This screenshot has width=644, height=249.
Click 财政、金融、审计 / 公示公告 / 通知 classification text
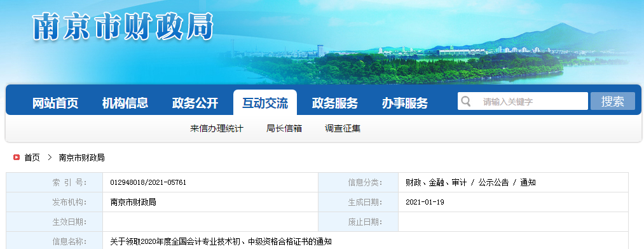[x=470, y=182]
